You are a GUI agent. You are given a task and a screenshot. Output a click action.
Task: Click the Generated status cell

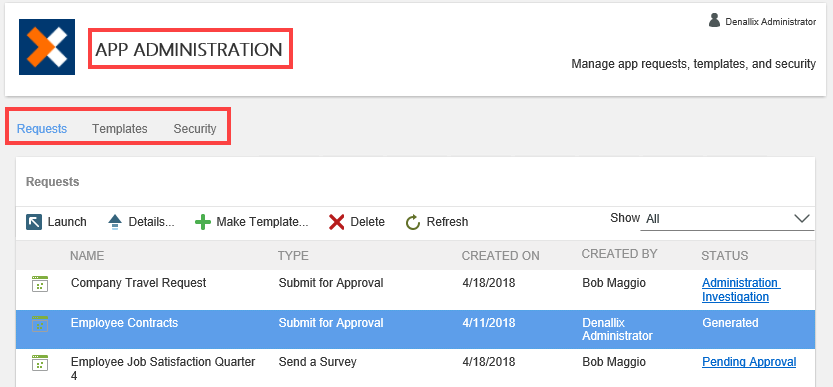pos(730,323)
